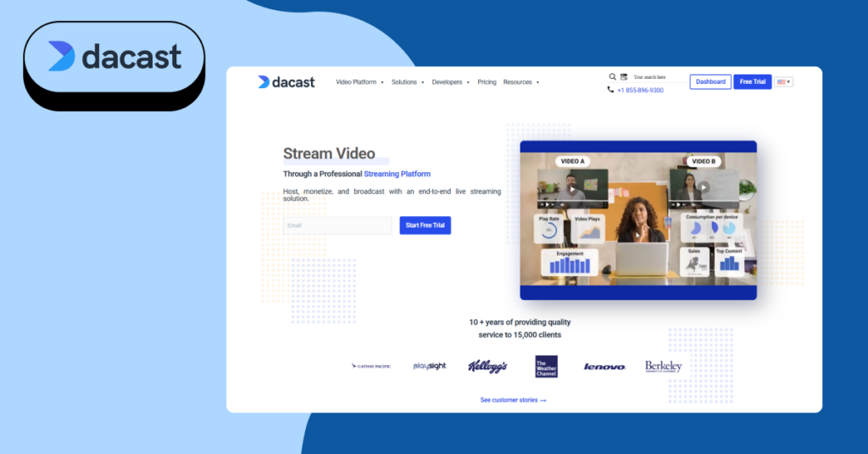The width and height of the screenshot is (868, 454).
Task: Click the previous track button in Video A's controls
Action: click(x=542, y=205)
